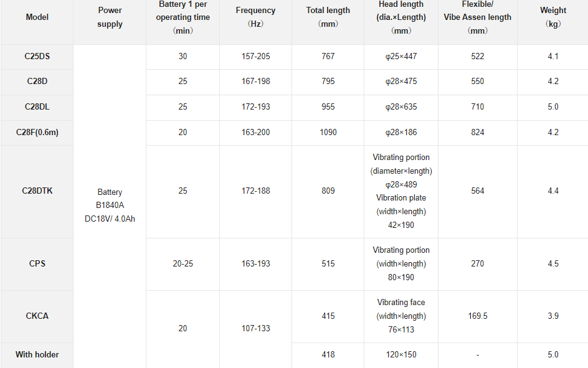This screenshot has width=588, height=368.
Task: Click the With holder row label
Action: [x=37, y=355]
